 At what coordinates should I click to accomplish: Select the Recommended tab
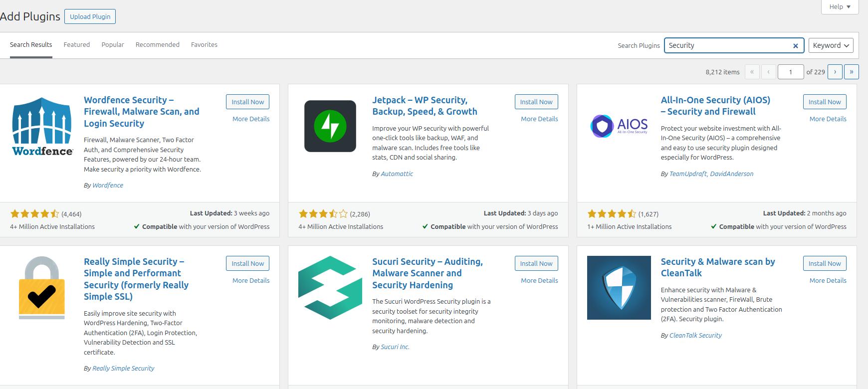coord(157,45)
